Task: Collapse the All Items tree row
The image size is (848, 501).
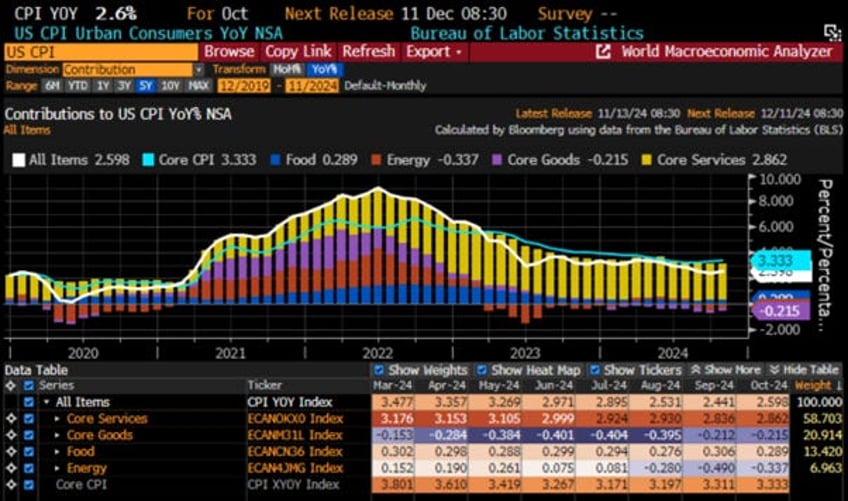Action: (47, 402)
